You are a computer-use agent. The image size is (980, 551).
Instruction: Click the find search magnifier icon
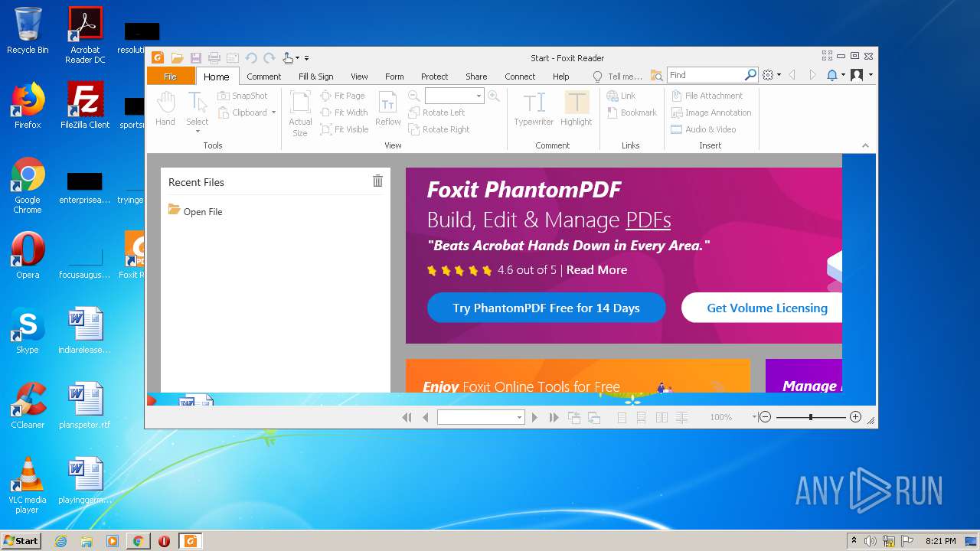tap(750, 75)
